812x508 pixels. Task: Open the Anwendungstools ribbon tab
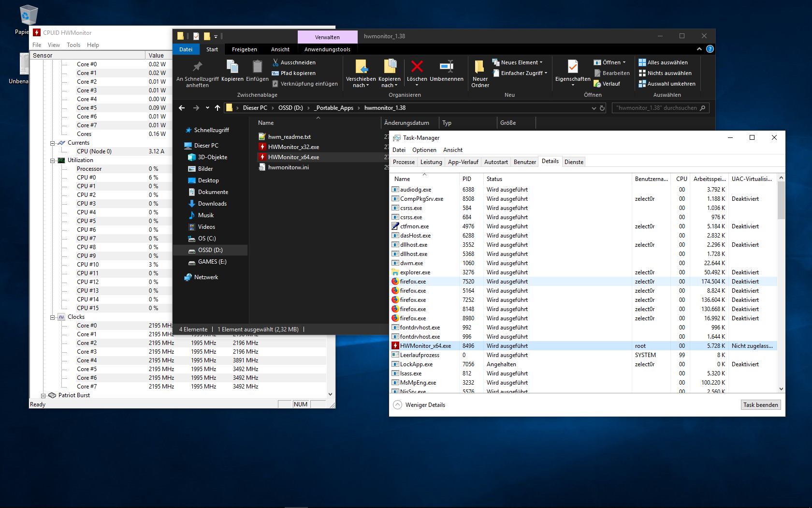point(327,49)
